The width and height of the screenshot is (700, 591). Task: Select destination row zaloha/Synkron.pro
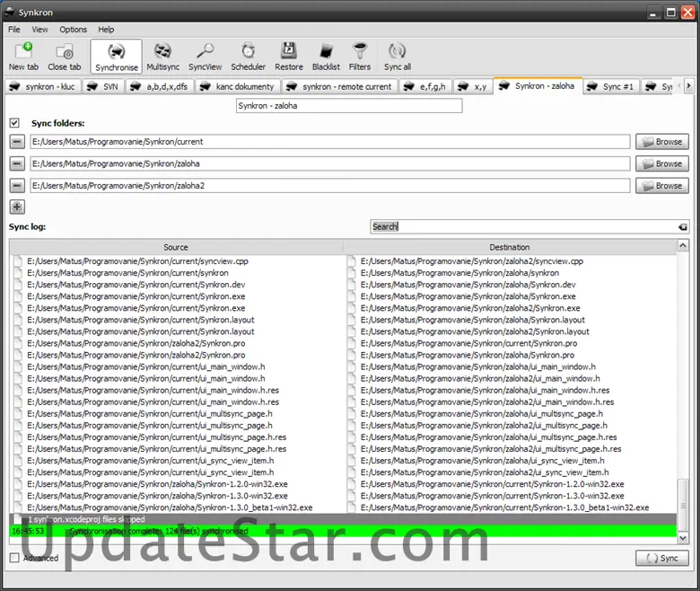468,355
